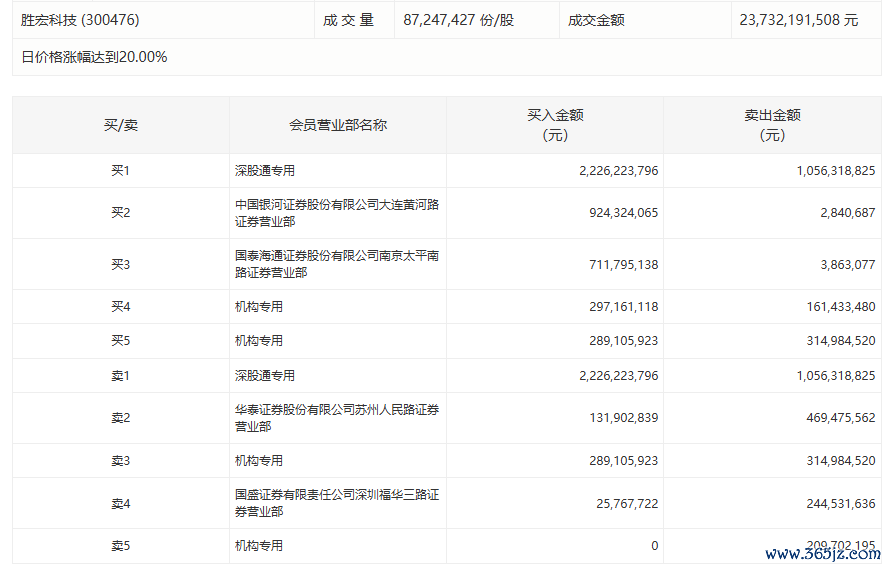Click the 买/卖 column header

(x=121, y=125)
